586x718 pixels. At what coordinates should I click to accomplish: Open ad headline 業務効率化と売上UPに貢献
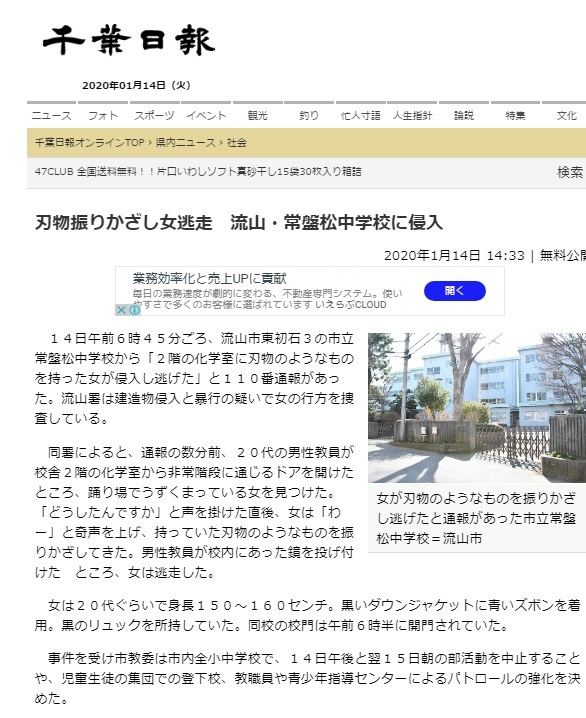coord(210,278)
